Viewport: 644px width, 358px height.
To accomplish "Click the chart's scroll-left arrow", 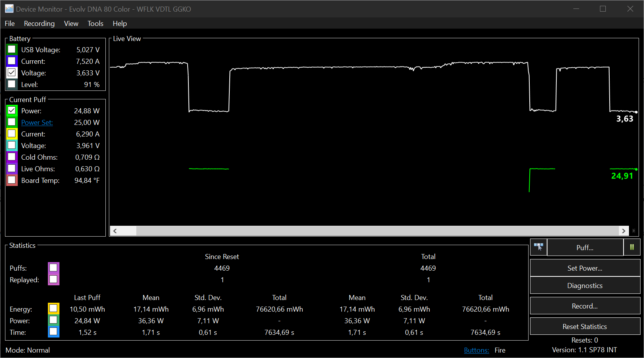I will click(115, 231).
